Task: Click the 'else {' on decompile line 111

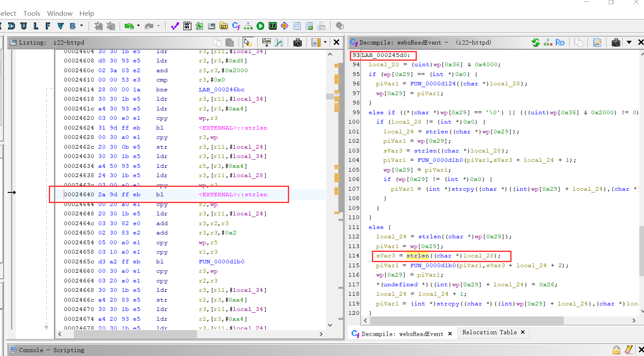Action: pyautogui.click(x=380, y=227)
